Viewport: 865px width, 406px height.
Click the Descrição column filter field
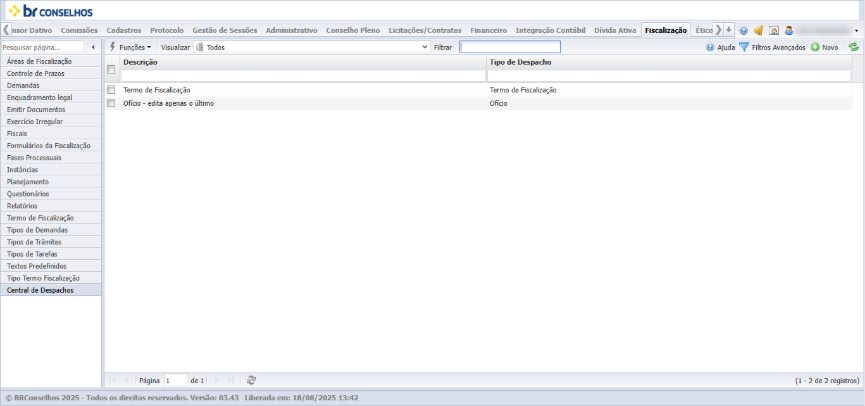pyautogui.click(x=303, y=76)
